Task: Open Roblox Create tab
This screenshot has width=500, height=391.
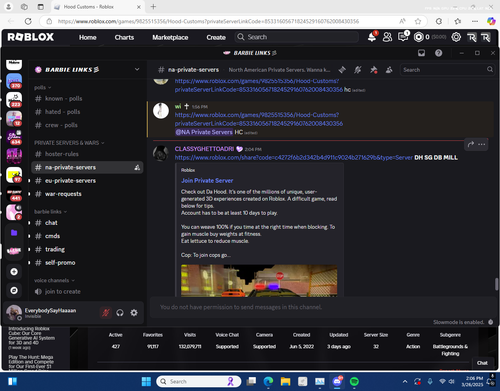Action: [216, 37]
